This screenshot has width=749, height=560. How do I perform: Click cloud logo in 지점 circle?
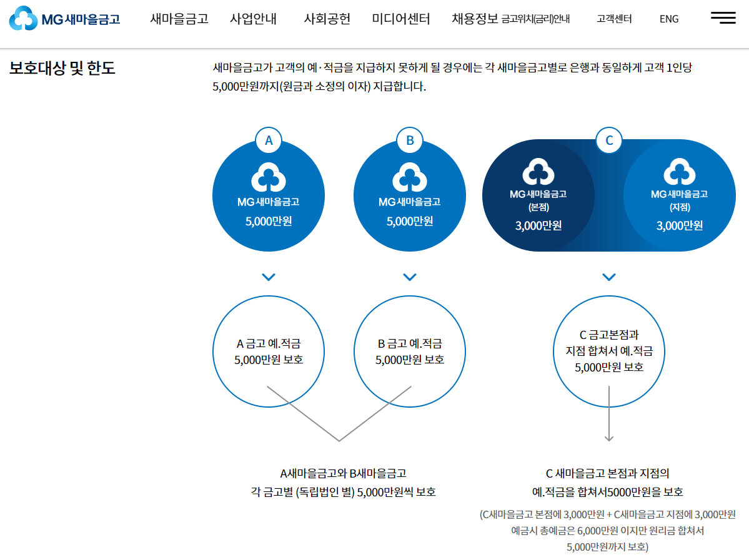[x=680, y=172]
